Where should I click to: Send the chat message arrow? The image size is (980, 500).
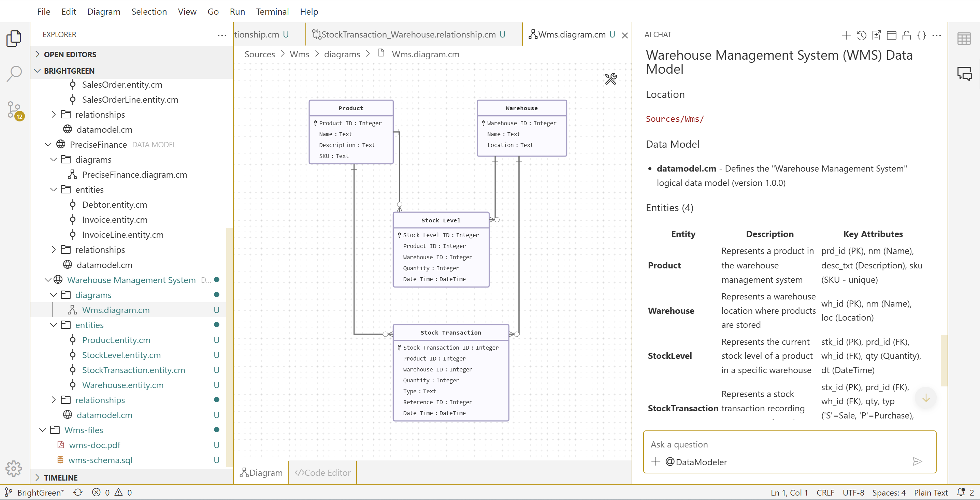click(x=917, y=461)
